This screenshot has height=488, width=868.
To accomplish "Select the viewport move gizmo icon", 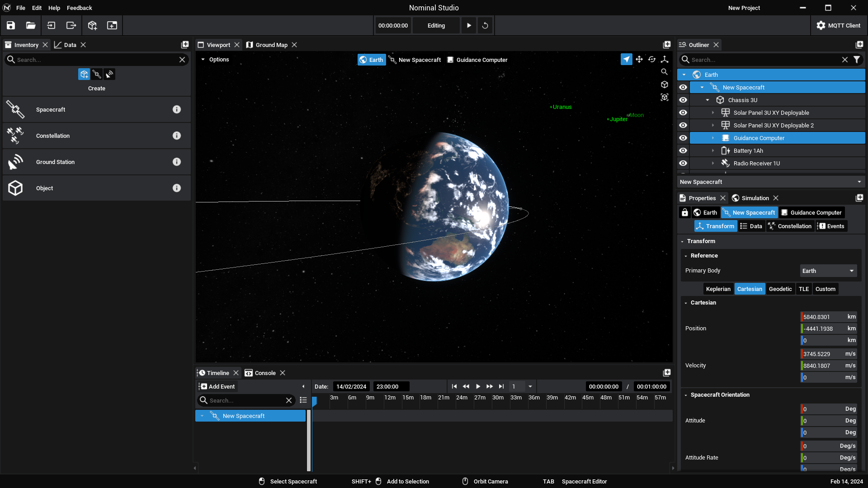I will point(639,59).
